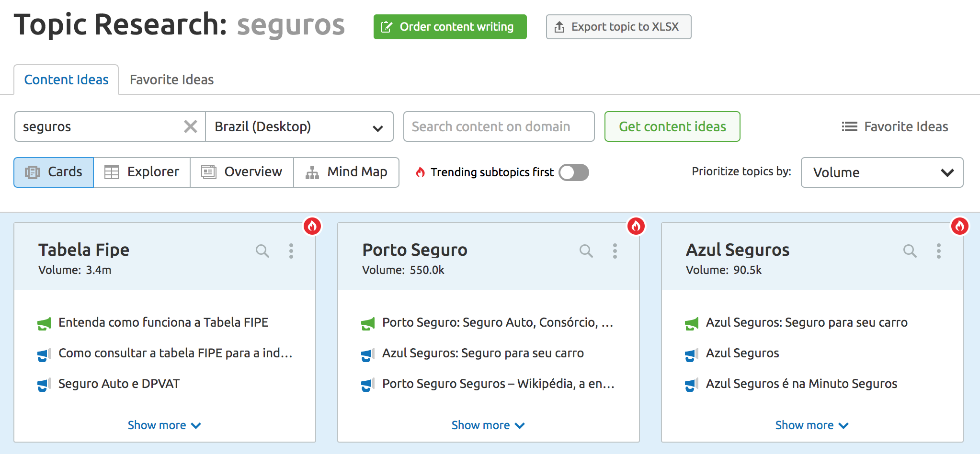980x456 pixels.
Task: Click the Search content on domain field
Action: (499, 126)
